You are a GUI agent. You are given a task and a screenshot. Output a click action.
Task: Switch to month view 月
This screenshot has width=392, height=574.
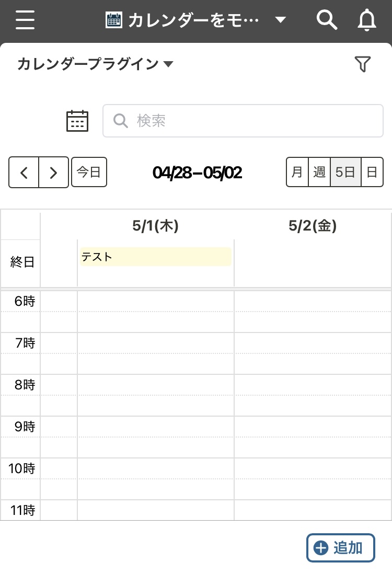click(x=297, y=172)
